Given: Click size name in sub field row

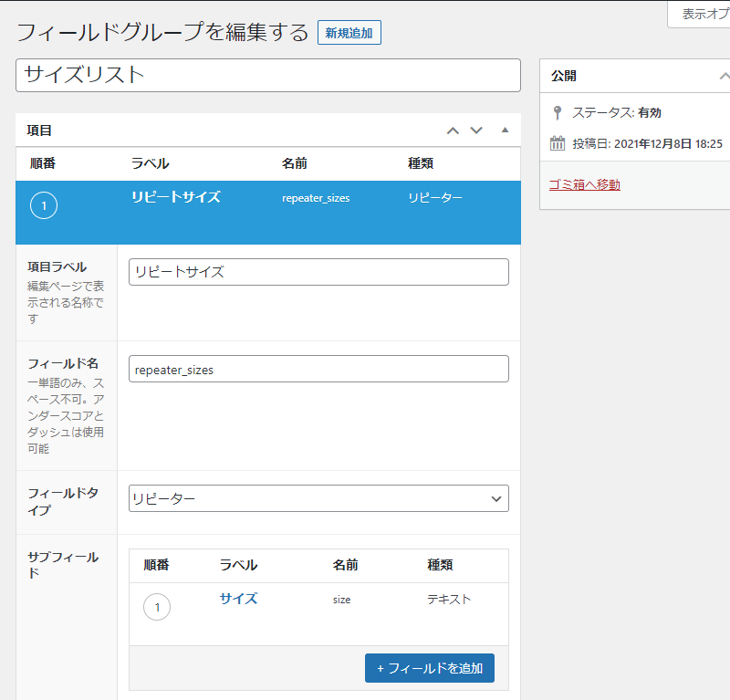Looking at the screenshot, I should [341, 600].
